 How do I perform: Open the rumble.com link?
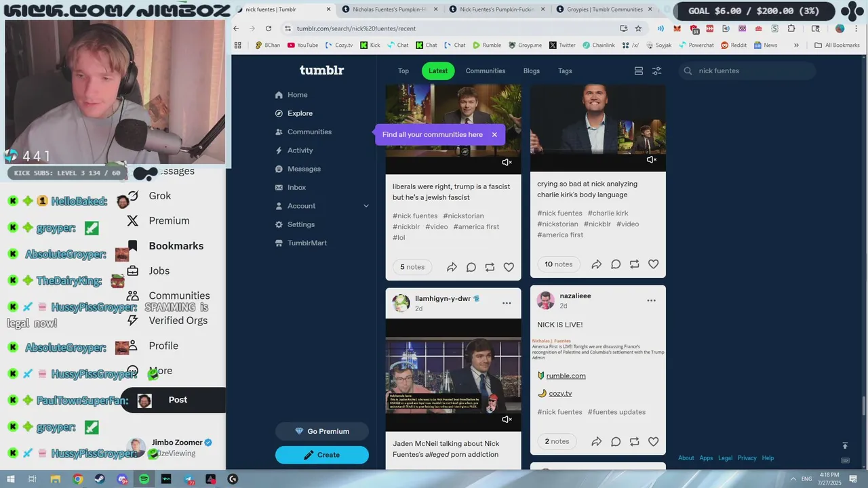[x=566, y=376]
